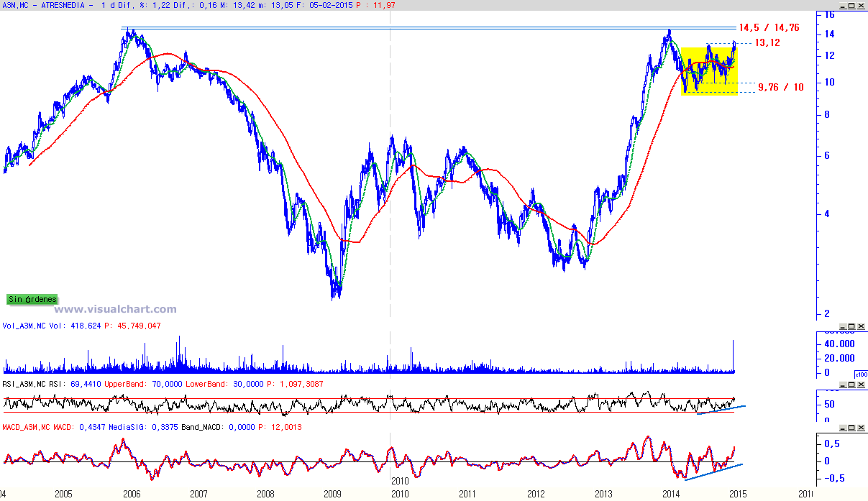Image resolution: width=868 pixels, height=501 pixels.
Task: Close the RSI indicator panel
Action: [x=861, y=385]
